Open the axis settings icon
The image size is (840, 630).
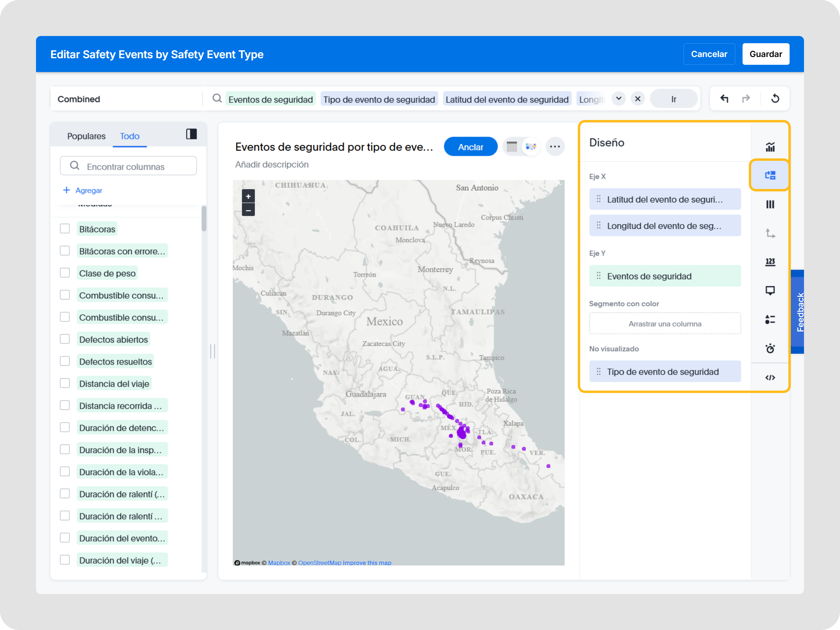click(770, 233)
